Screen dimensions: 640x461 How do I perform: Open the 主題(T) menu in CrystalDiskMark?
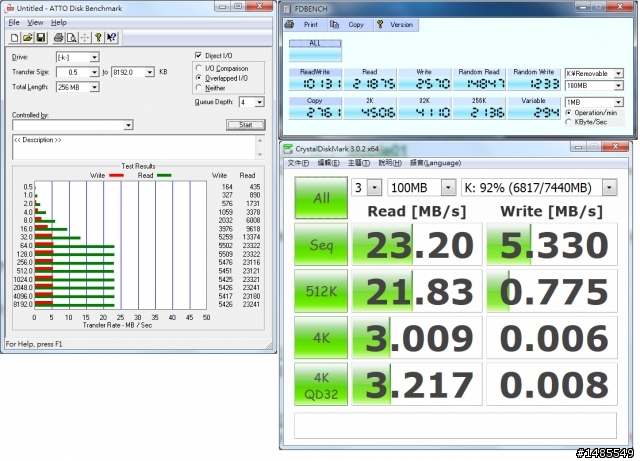359,163
